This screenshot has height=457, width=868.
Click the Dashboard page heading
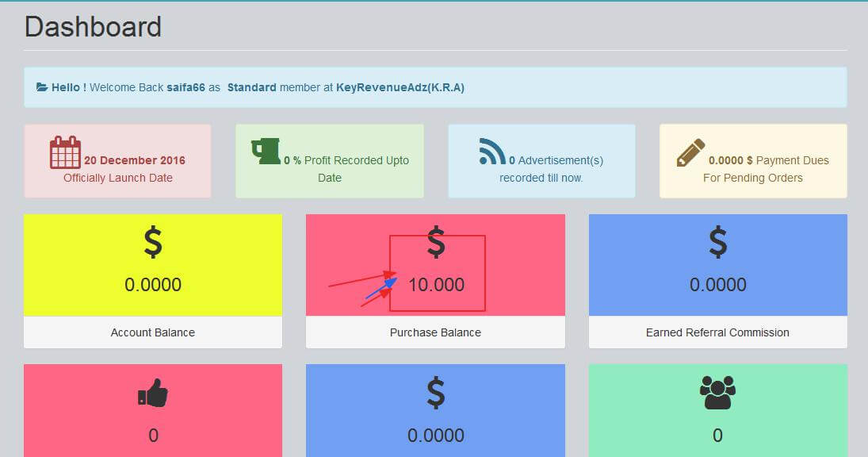pos(93,27)
